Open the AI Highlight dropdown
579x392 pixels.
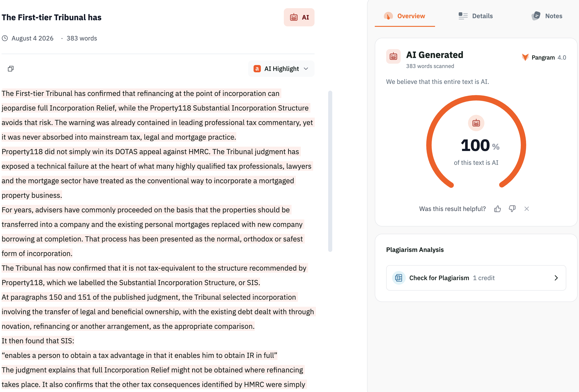tap(281, 68)
